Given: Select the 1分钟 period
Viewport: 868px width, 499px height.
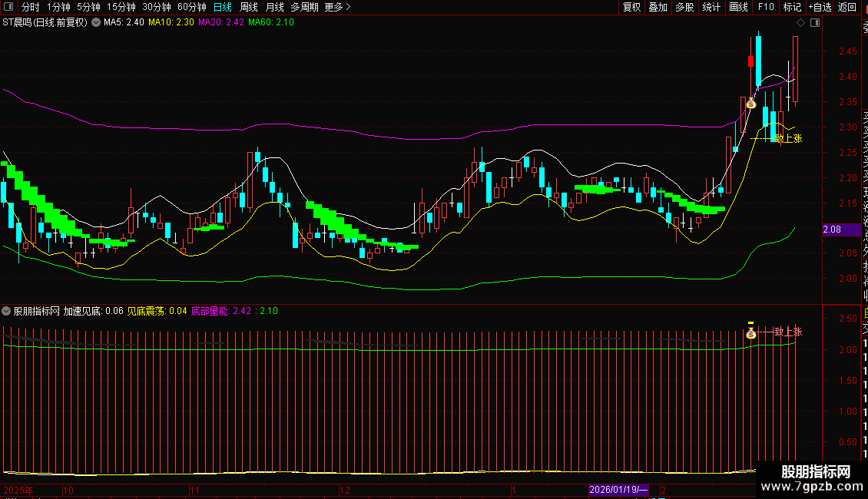Looking at the screenshot, I should [58, 7].
